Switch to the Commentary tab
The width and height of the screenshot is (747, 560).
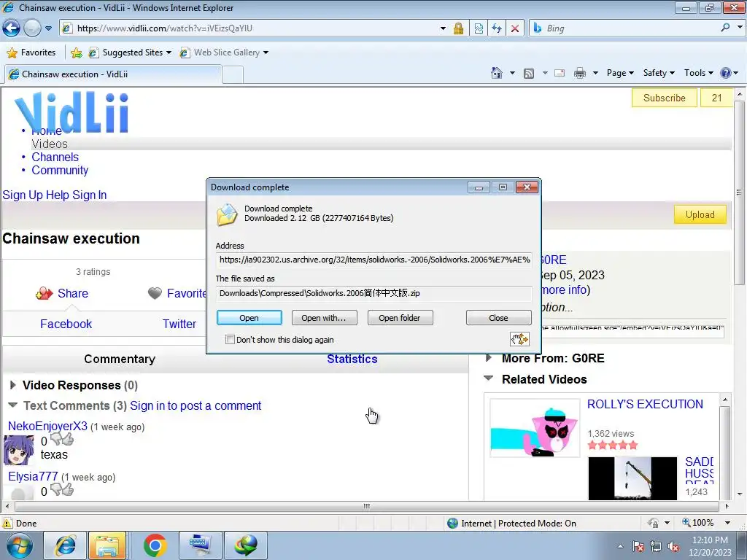[x=120, y=359]
